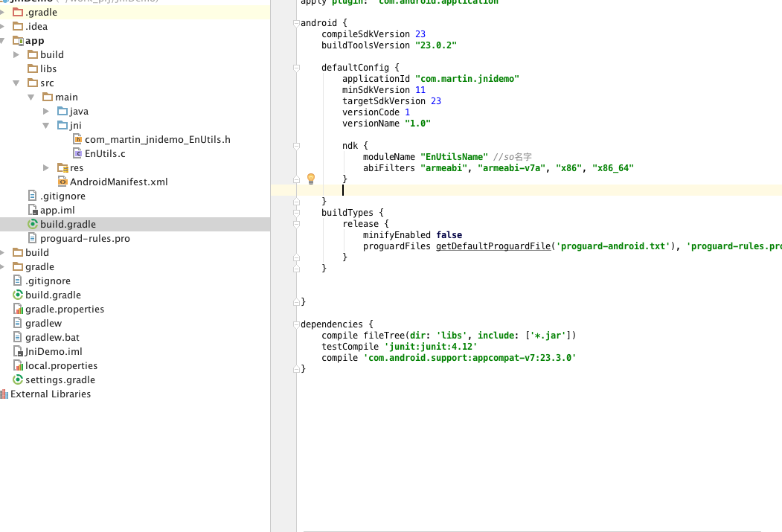Click the gradle.properties file icon
The width and height of the screenshot is (782, 532).
pos(18,309)
